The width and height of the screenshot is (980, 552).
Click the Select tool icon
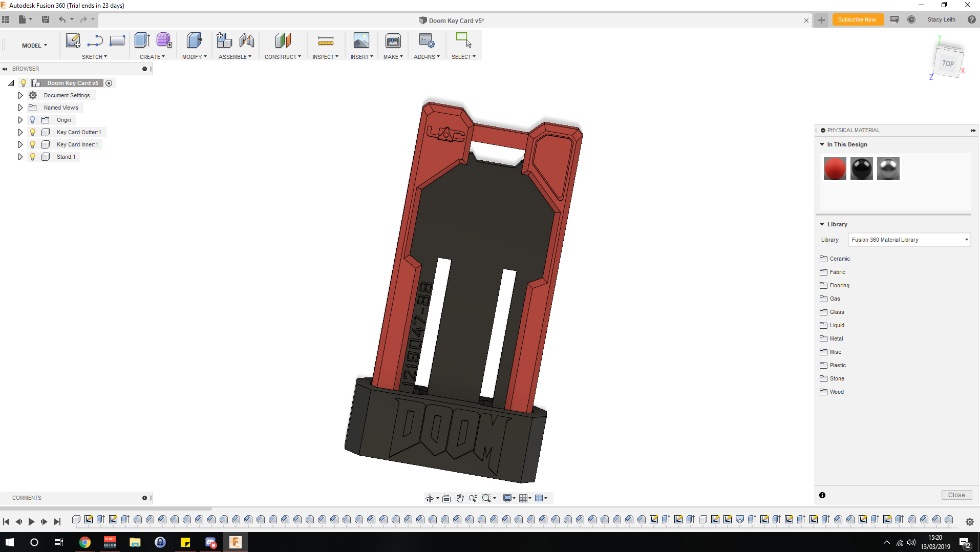[463, 40]
